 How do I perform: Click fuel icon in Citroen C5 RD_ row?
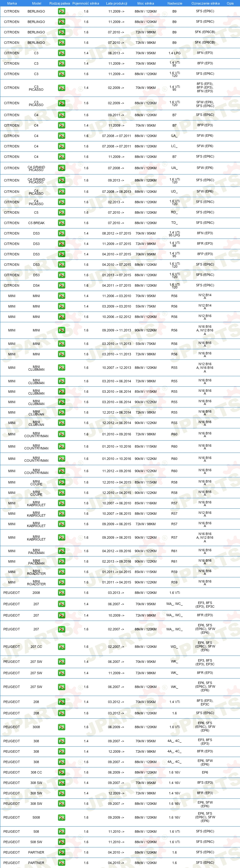pyautogui.click(x=61, y=212)
